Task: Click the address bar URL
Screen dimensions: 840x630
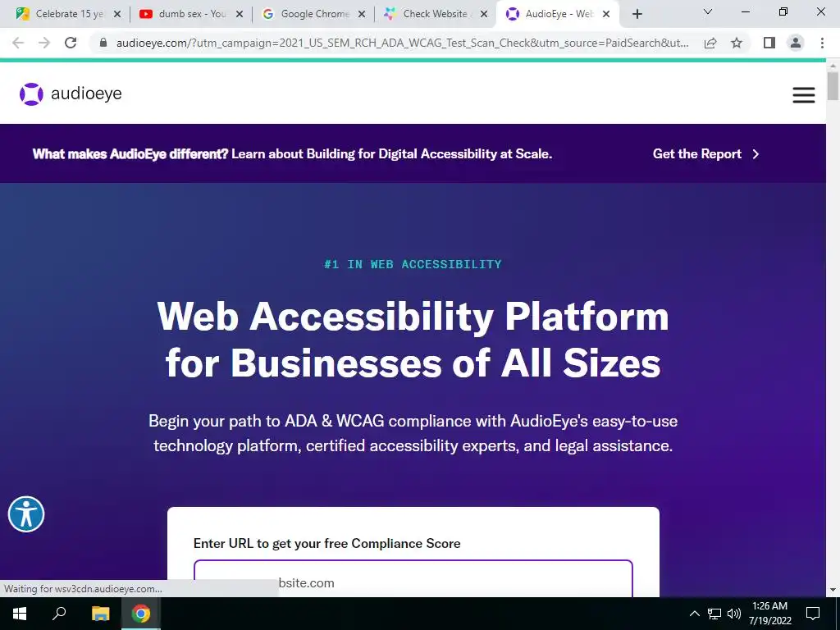Action: pos(402,43)
